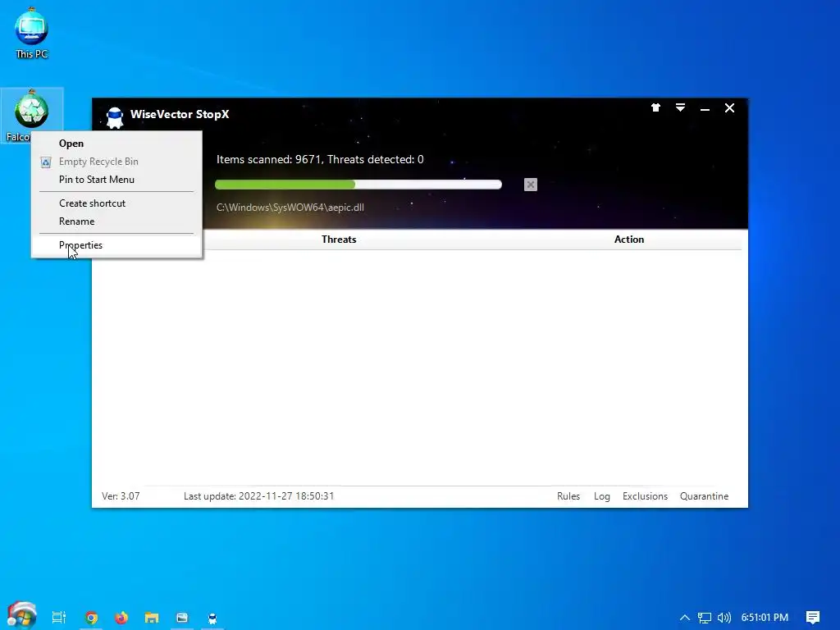Screen dimensions: 840x630
Task: Choose Open in the context menu
Action: point(116,144)
